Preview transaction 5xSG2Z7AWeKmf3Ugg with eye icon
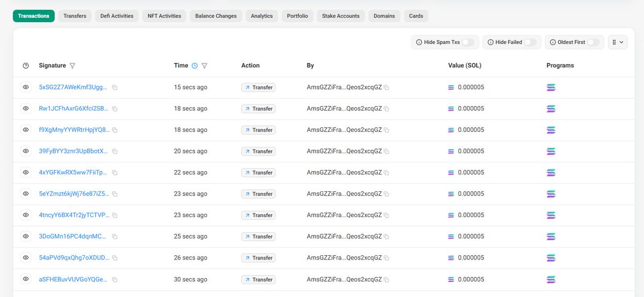 (26, 87)
